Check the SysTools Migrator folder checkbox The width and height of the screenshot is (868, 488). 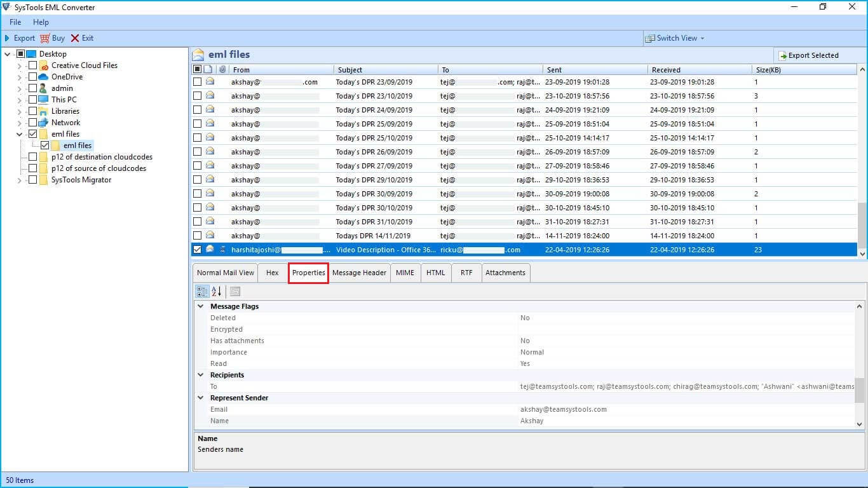32,180
